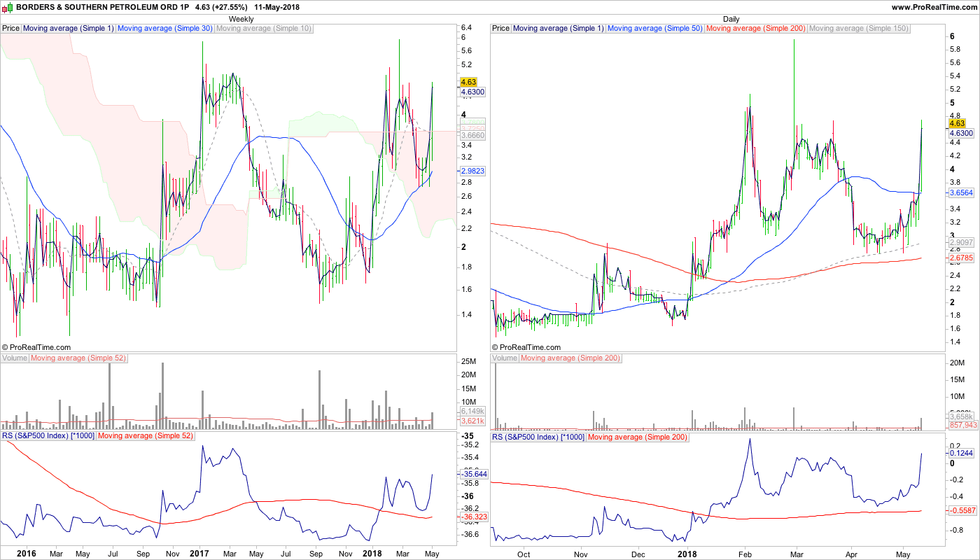The width and height of the screenshot is (980, 560).
Task: Click Moving average (Simple 52) in Weekly RS panel
Action: click(146, 437)
